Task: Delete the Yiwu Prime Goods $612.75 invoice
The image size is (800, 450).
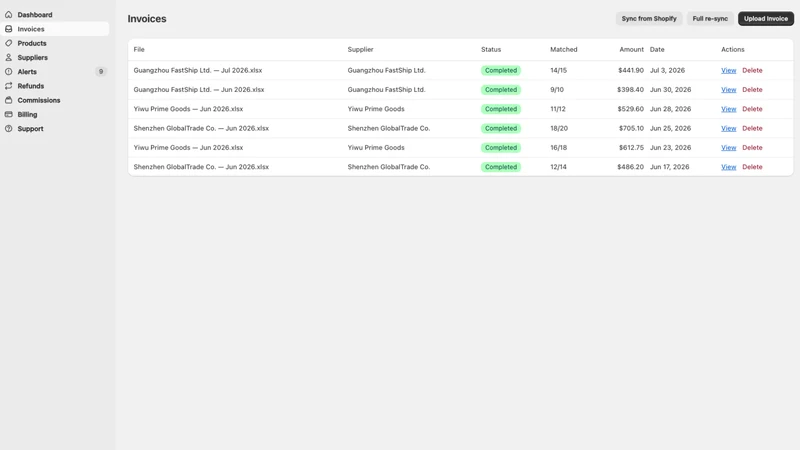Action: coord(752,148)
